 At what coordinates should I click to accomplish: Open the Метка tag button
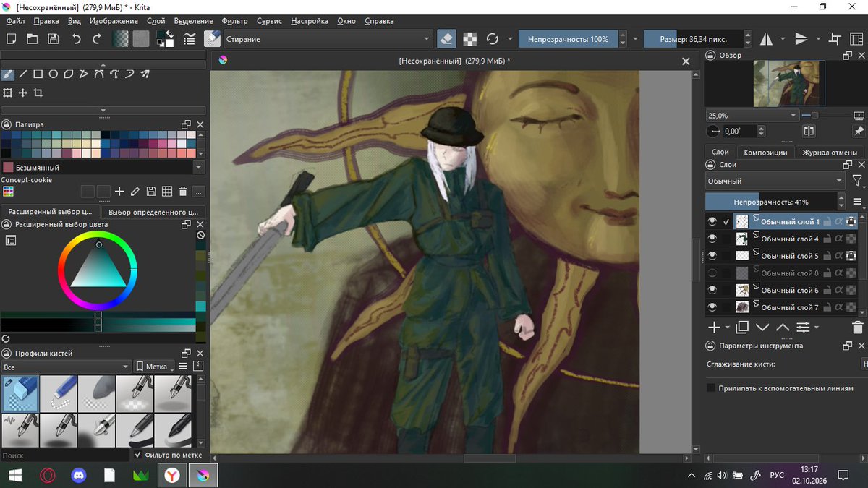156,367
